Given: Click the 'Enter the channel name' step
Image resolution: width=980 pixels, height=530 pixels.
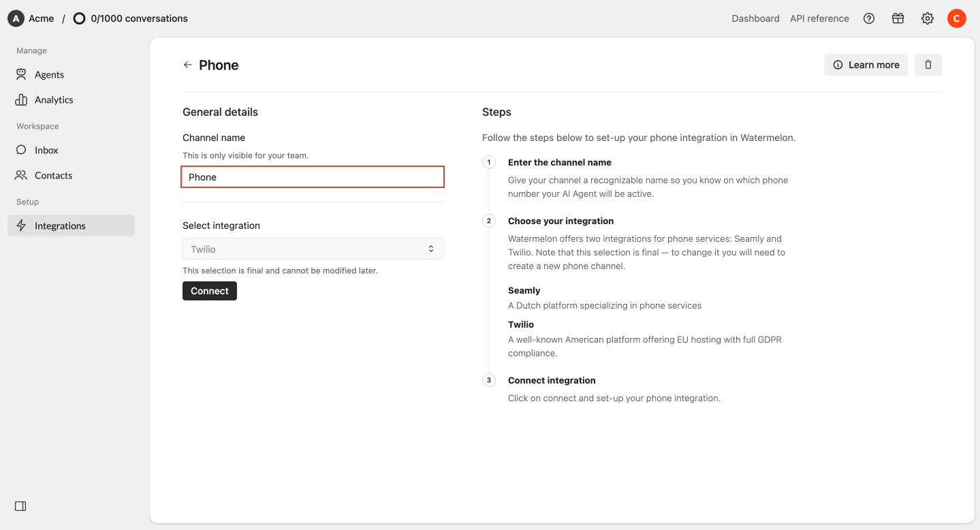Looking at the screenshot, I should 560,162.
